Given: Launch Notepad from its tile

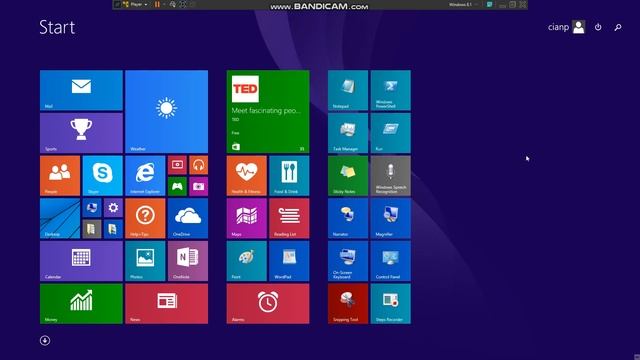Looking at the screenshot, I should click(348, 90).
